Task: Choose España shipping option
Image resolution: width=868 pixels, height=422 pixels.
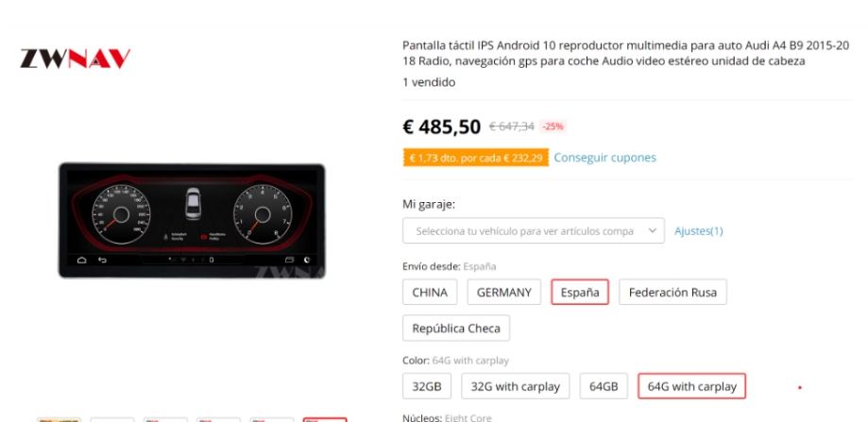Action: 580,292
